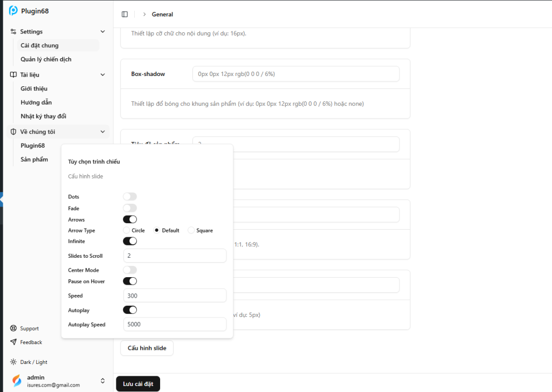This screenshot has height=392, width=552.
Task: Select the Circle arrow type
Action: point(127,230)
